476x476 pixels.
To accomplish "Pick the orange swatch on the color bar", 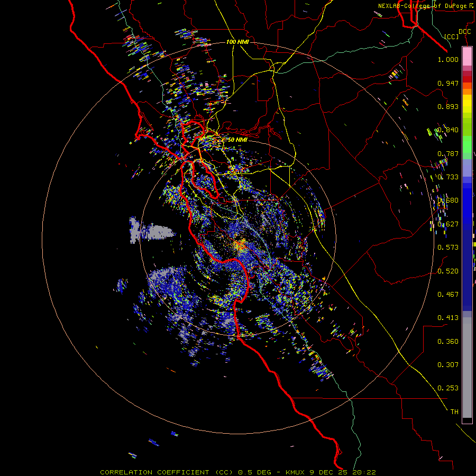I will [x=467, y=91].
